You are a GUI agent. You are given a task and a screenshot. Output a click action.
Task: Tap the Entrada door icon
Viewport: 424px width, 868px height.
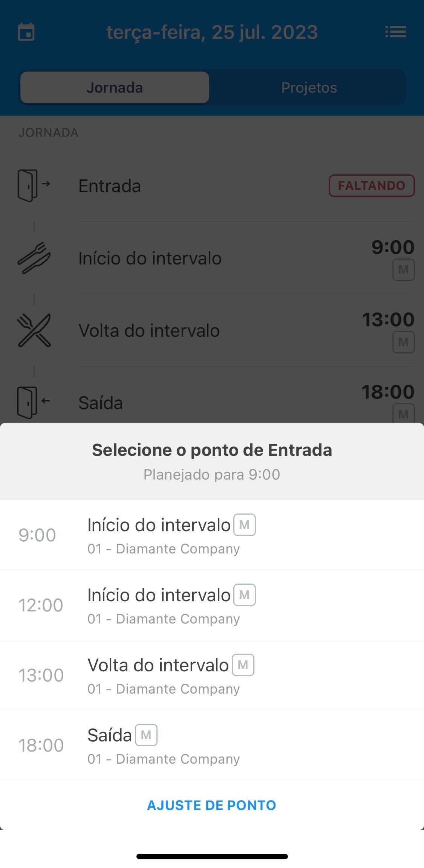34,185
